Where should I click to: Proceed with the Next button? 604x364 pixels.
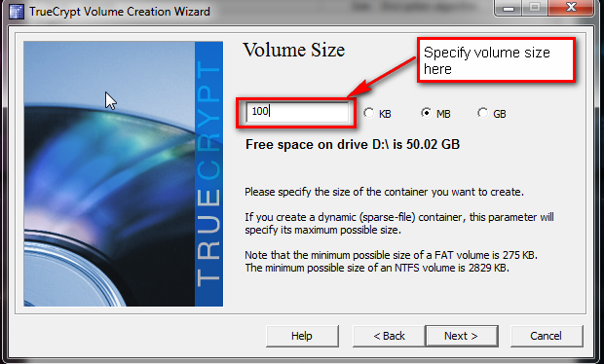pos(462,336)
